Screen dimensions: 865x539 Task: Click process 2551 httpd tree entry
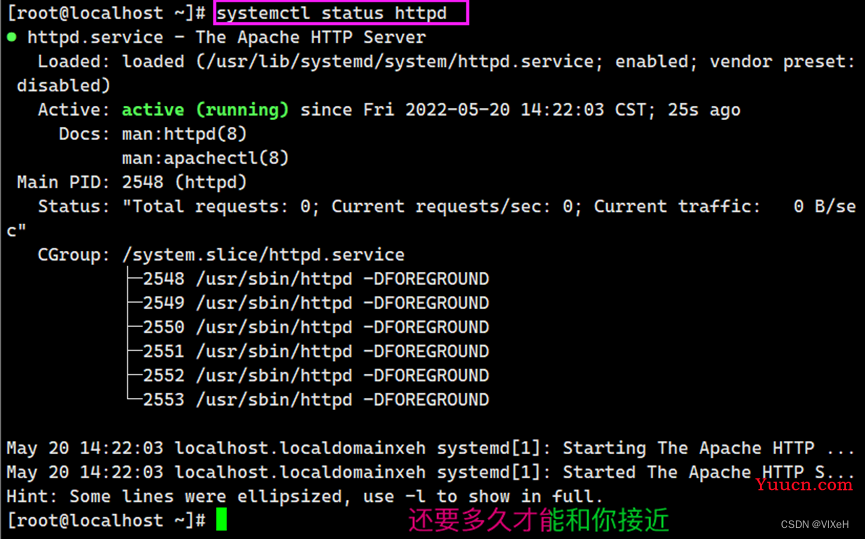coord(316,351)
